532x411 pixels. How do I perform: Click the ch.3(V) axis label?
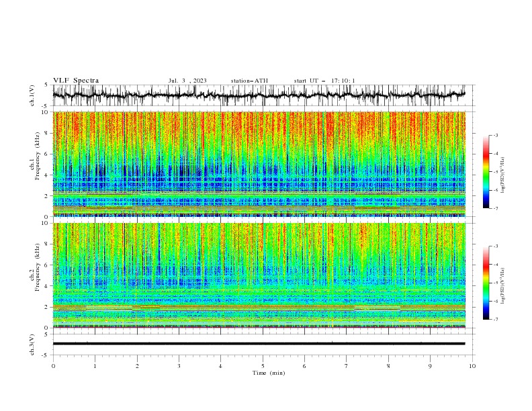(32, 345)
